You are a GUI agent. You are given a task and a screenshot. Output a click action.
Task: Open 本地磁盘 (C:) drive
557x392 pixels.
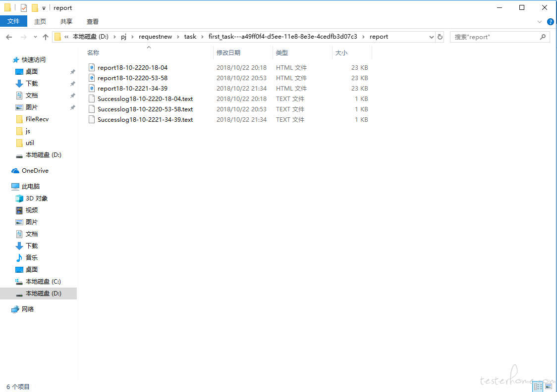coord(43,281)
